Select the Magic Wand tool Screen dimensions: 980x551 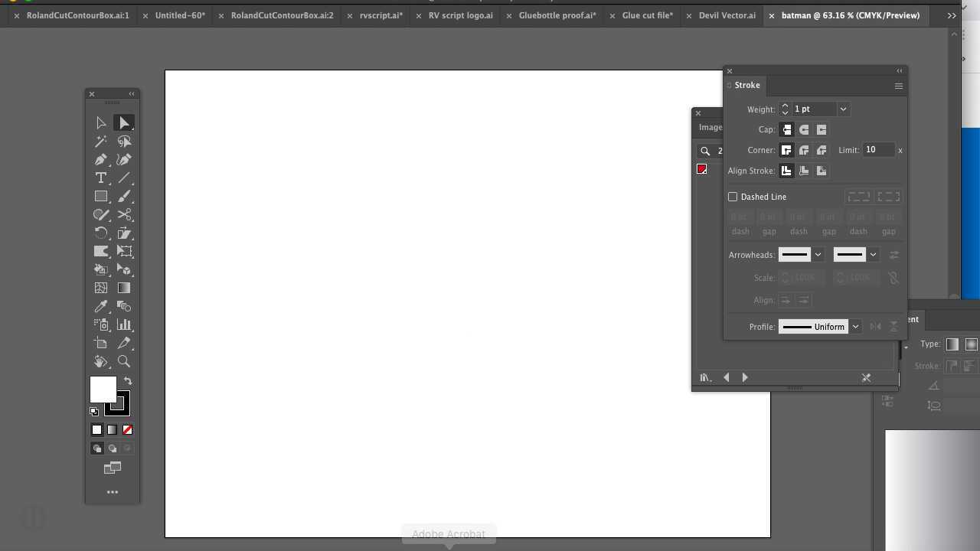(100, 141)
